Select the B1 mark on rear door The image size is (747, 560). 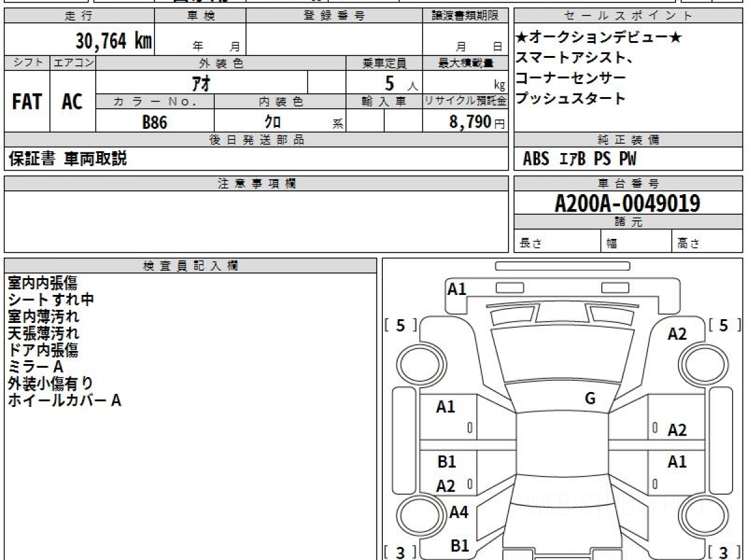[x=446, y=462]
